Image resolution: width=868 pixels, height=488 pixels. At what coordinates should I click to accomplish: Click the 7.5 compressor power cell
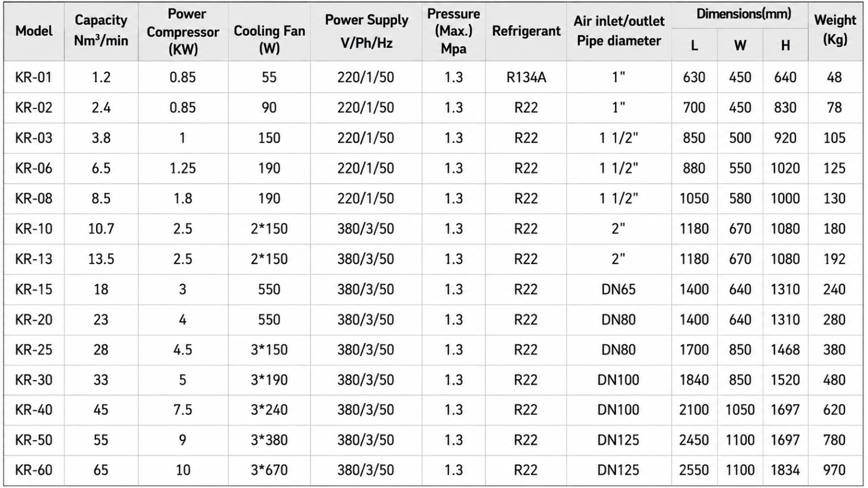tap(183, 409)
